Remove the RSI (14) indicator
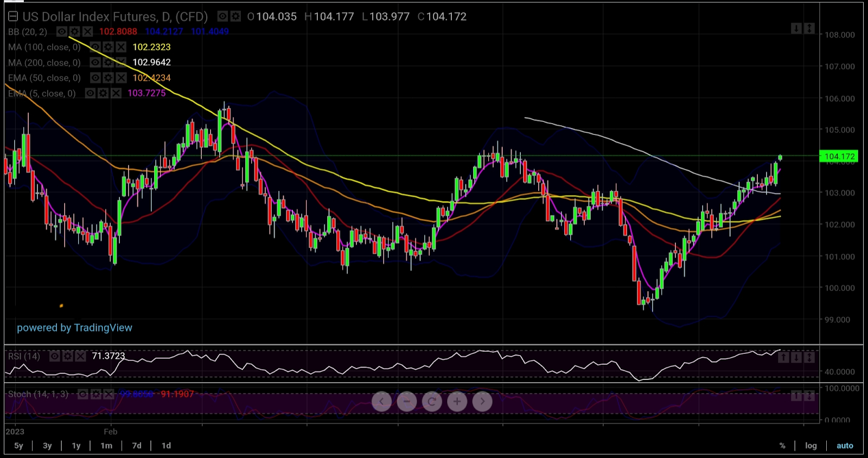The height and width of the screenshot is (458, 868). [80, 356]
